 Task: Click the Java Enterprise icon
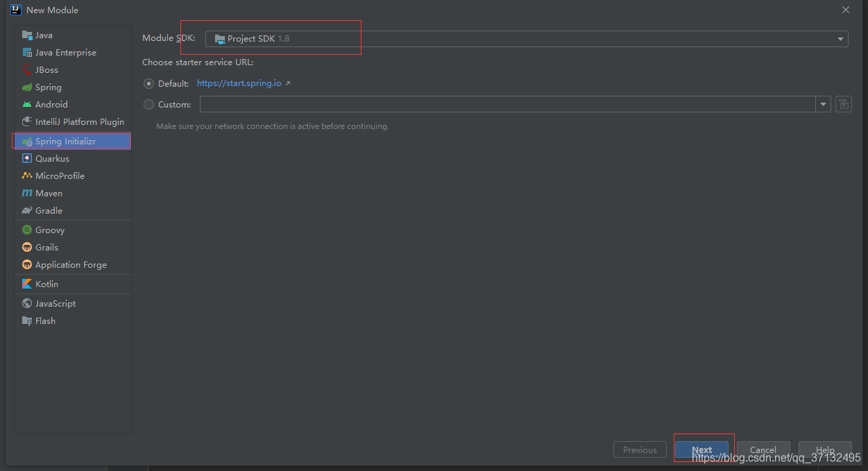coord(27,53)
